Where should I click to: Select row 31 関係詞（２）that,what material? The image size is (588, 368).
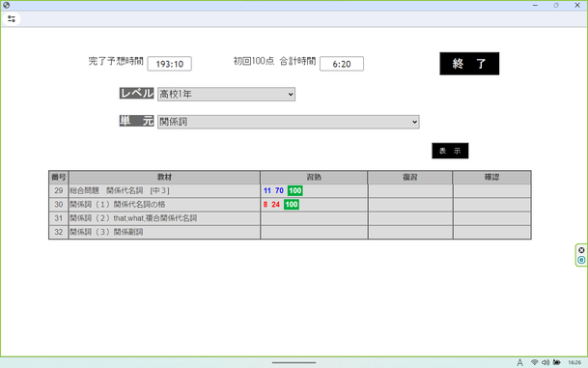point(164,218)
